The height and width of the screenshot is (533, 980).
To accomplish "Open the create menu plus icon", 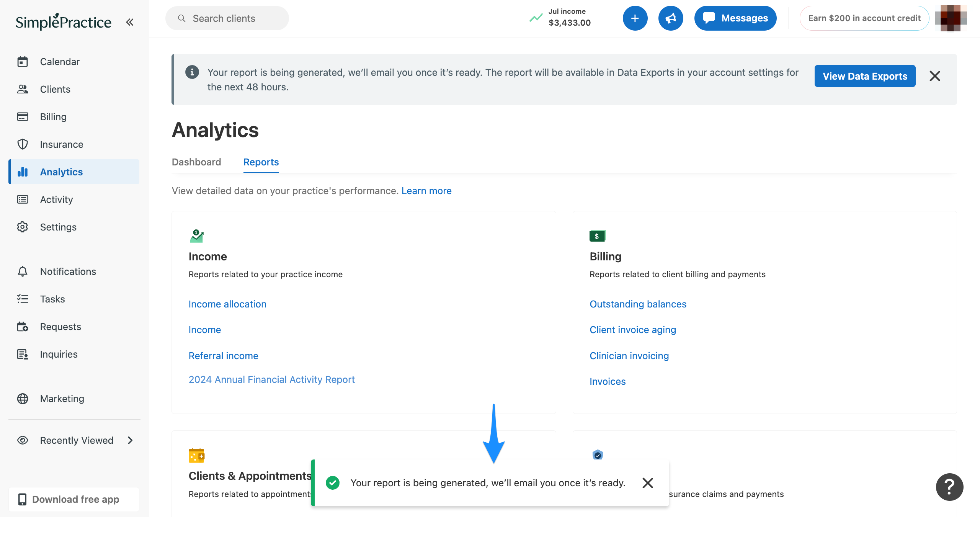I will click(x=635, y=18).
